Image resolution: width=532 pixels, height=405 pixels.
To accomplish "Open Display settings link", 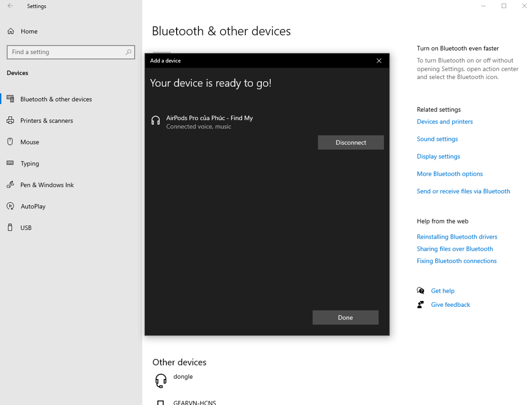I will click(438, 156).
